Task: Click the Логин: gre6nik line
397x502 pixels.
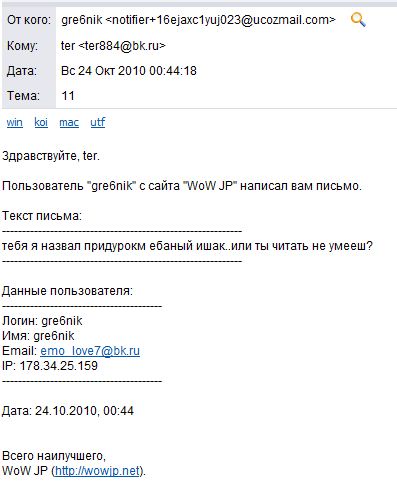Action: pos(42,321)
